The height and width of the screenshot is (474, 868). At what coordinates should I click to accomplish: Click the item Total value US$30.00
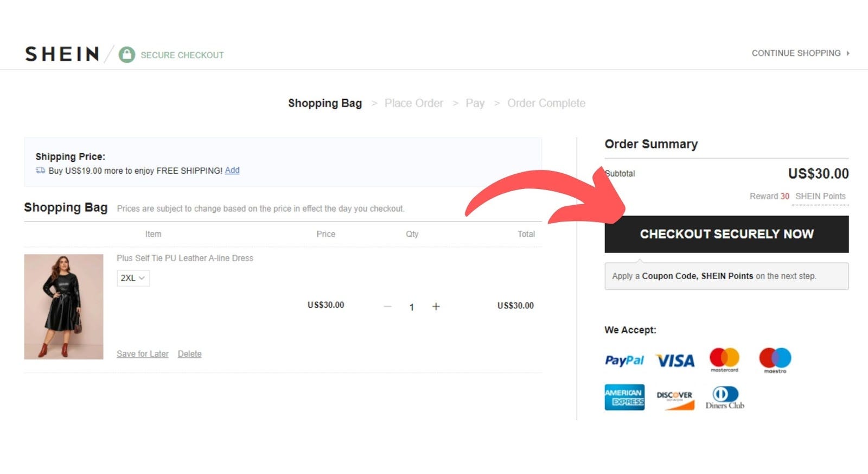click(x=515, y=306)
